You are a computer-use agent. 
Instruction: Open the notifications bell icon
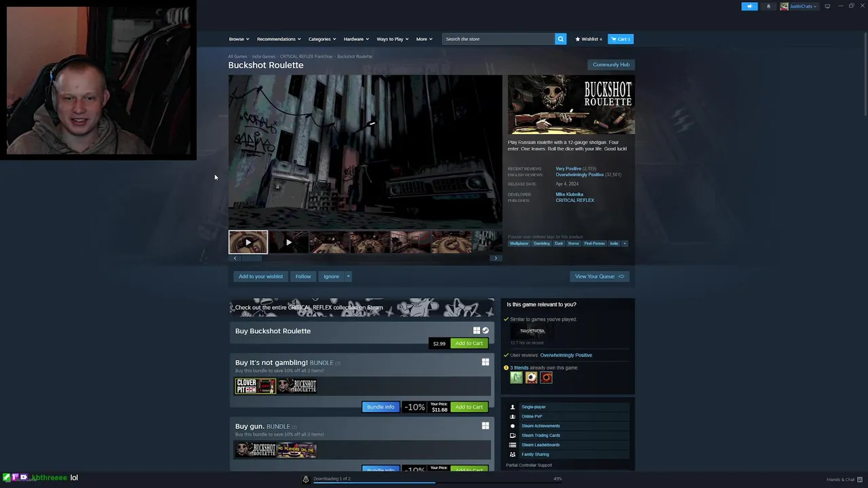[x=768, y=6]
